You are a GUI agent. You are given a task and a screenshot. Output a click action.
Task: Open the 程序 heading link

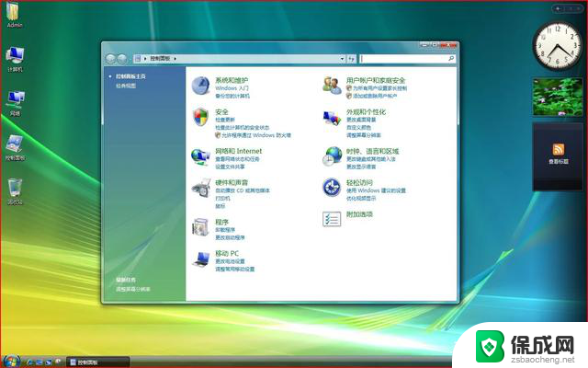pyautogui.click(x=221, y=222)
